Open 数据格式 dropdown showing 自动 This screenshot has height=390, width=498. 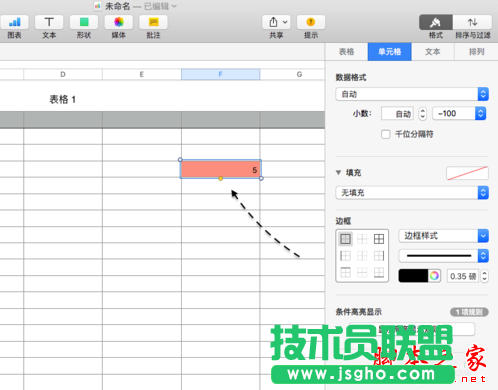(412, 94)
